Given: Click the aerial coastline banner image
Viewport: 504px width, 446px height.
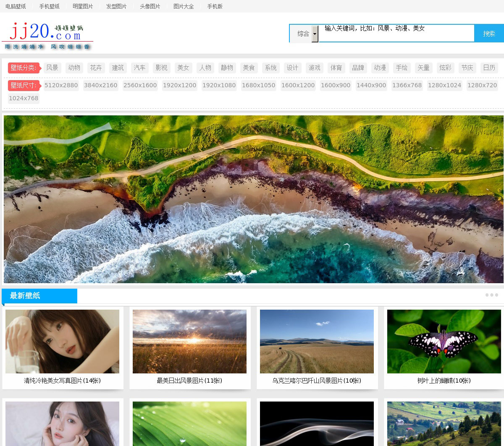Looking at the screenshot, I should pos(253,199).
